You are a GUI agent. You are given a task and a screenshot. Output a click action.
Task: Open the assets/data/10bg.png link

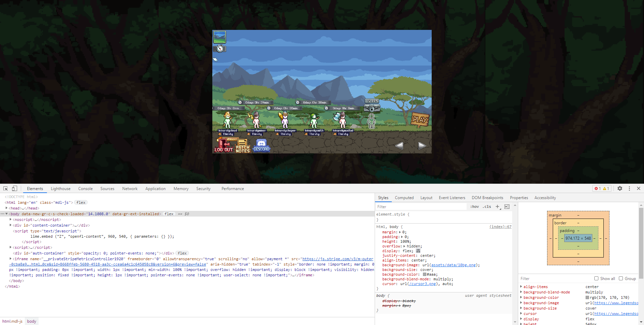(x=453, y=265)
